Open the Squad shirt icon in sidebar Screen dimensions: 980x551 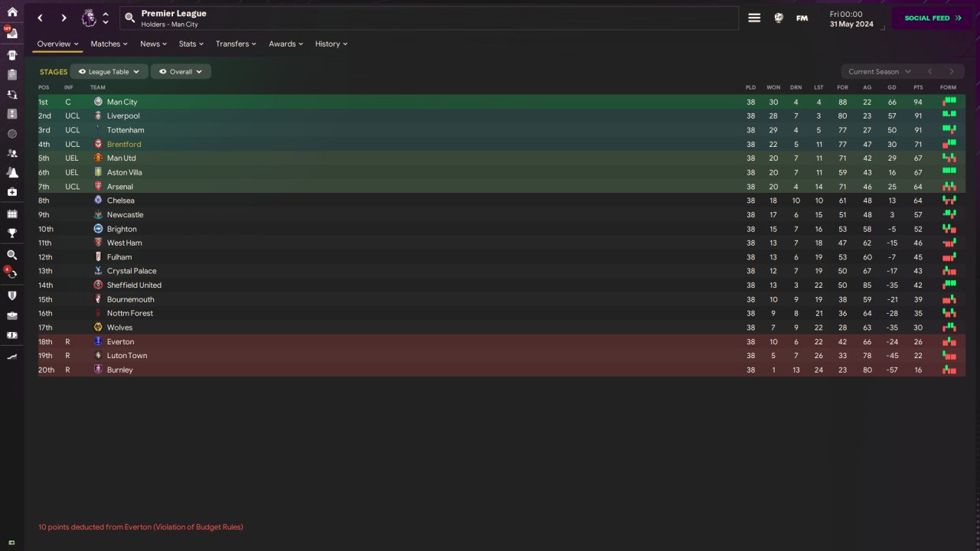click(x=11, y=55)
